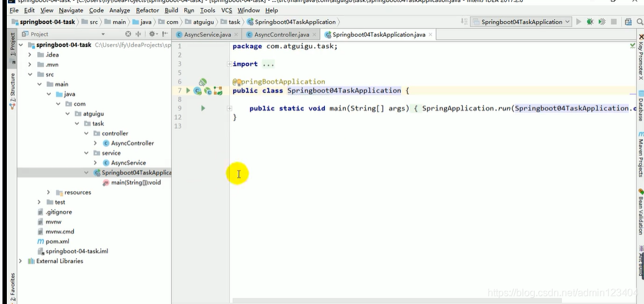Expand the test folder arrow
This screenshot has width=644, height=304.
click(39, 202)
